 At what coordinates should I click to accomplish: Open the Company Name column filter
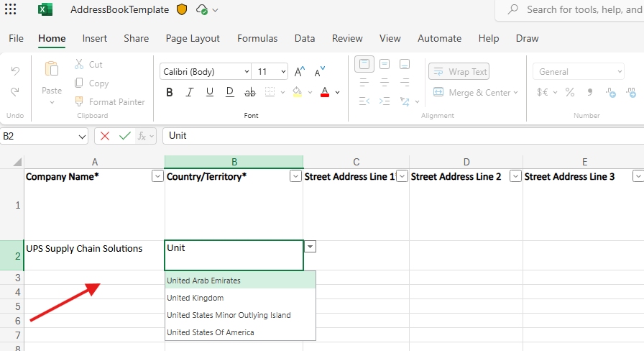[157, 176]
